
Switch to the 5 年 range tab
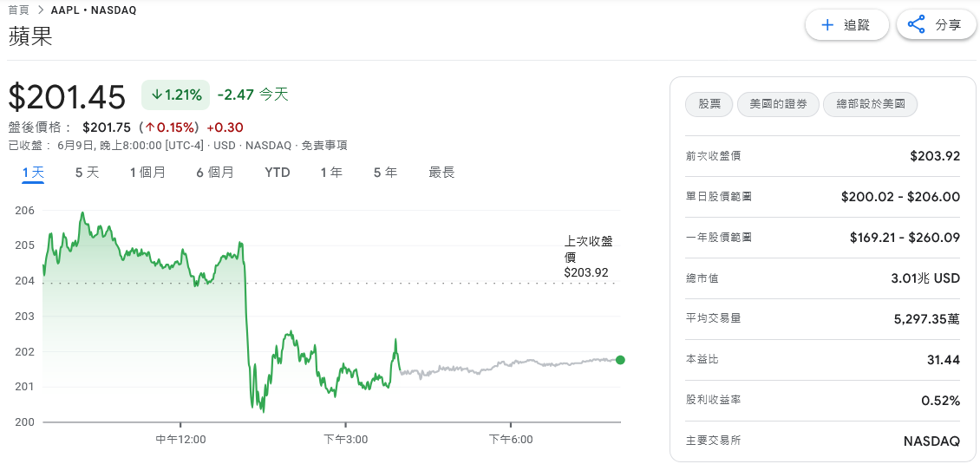coord(386,173)
